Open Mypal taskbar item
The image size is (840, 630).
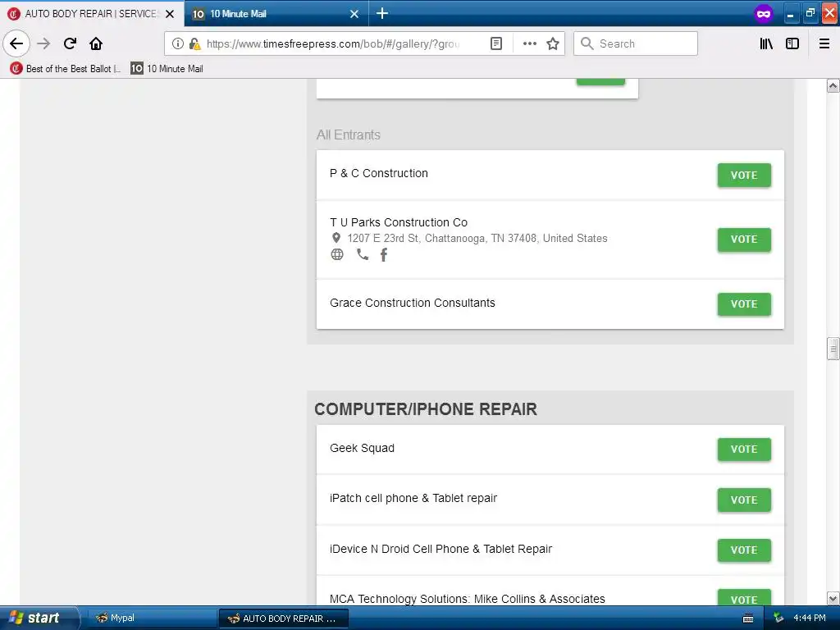[x=151, y=619]
